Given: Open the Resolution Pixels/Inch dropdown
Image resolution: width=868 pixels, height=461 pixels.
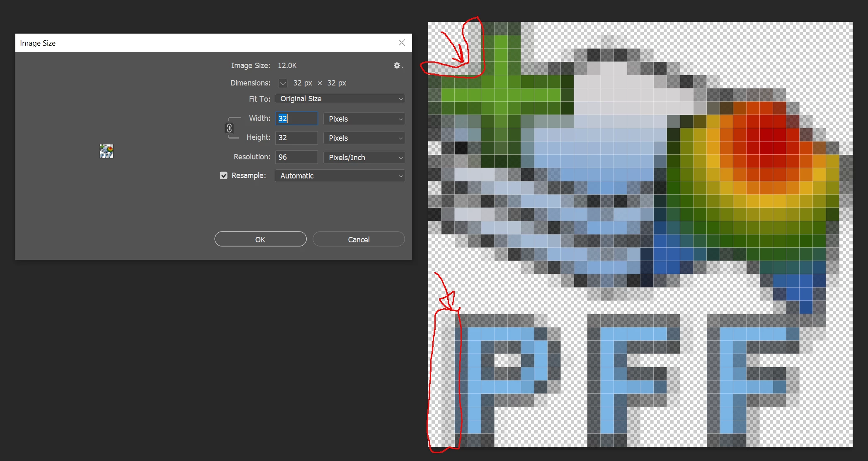Looking at the screenshot, I should click(364, 158).
